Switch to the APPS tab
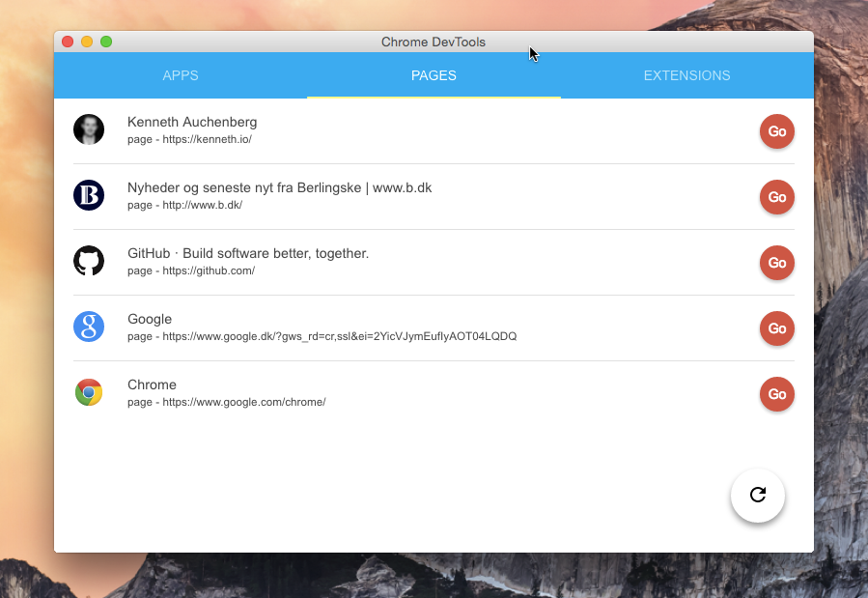 (x=181, y=75)
